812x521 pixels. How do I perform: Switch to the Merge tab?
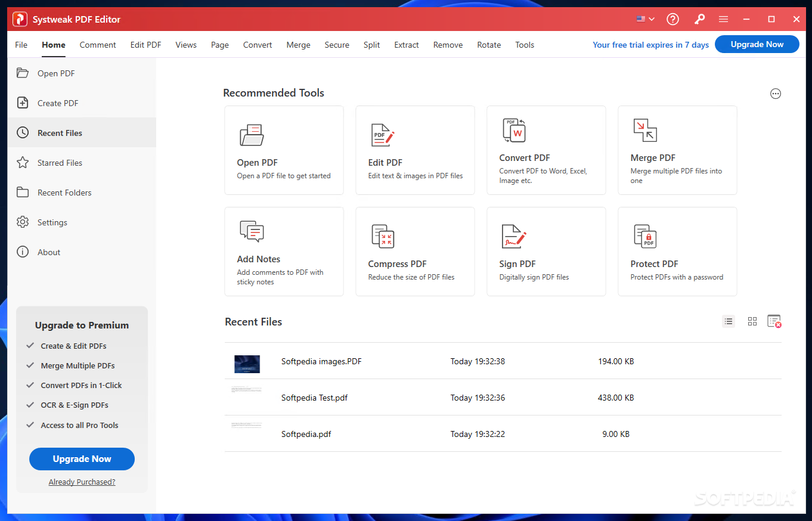[299, 45]
